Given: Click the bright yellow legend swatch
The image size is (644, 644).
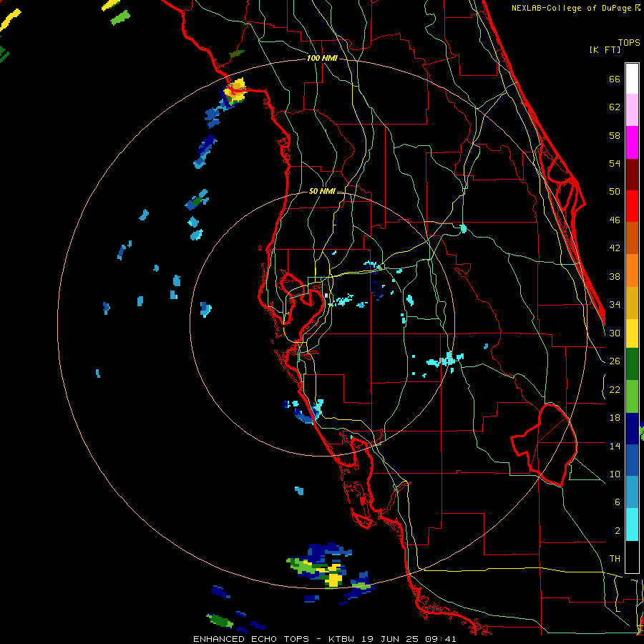Looking at the screenshot, I should pos(632,333).
